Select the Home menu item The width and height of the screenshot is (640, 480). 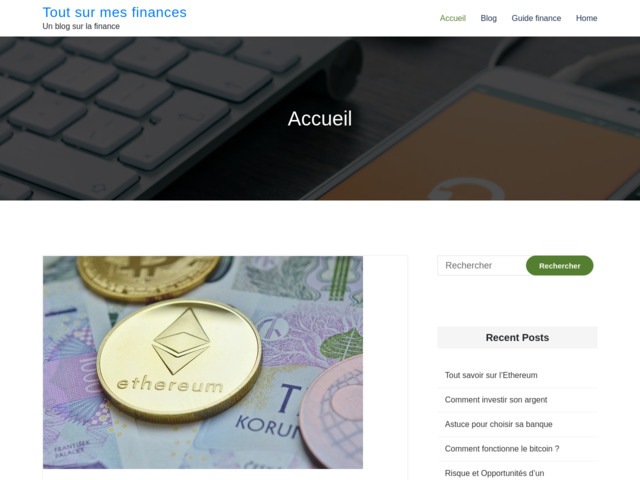(x=587, y=18)
